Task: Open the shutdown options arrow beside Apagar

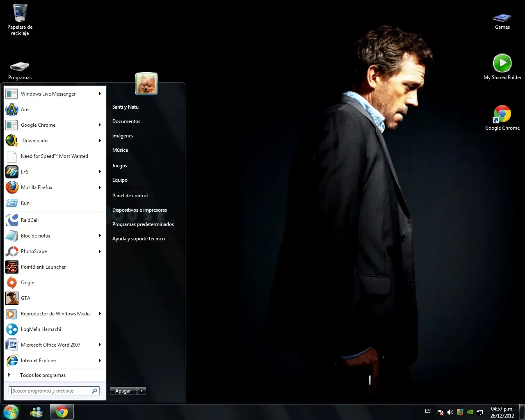Action: click(142, 391)
